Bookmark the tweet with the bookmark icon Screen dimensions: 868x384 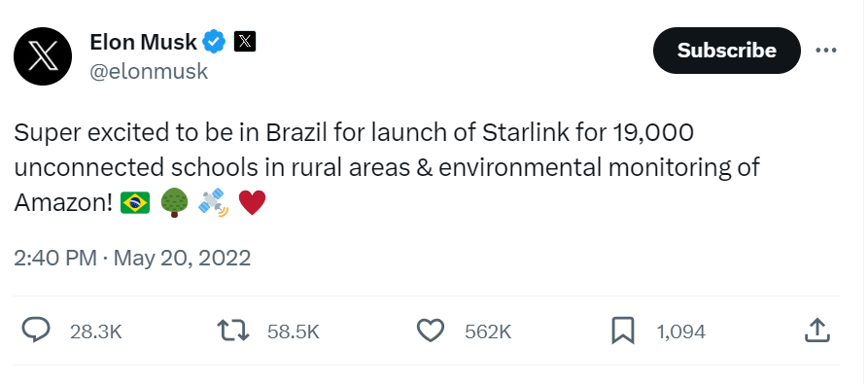click(x=622, y=331)
